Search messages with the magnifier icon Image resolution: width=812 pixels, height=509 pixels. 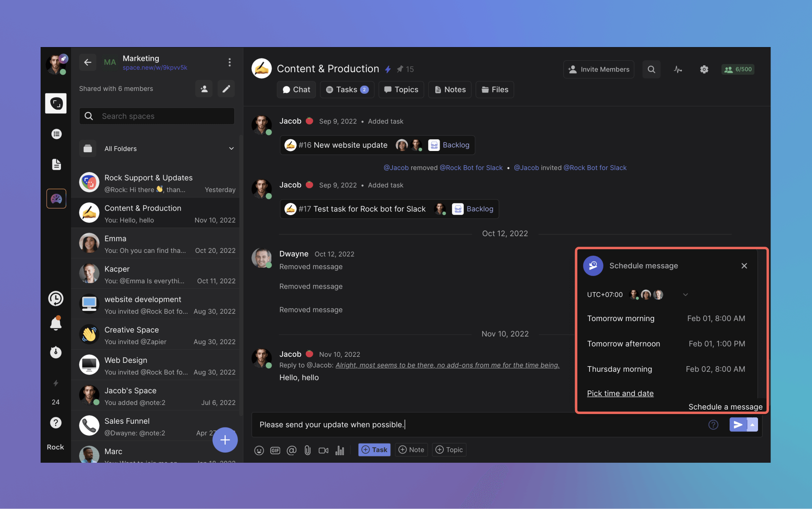click(651, 69)
